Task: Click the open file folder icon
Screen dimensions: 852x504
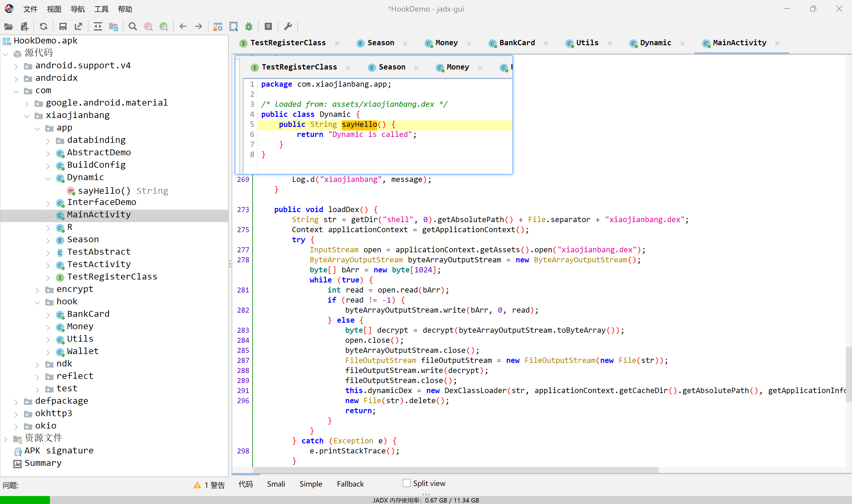Action: [x=9, y=27]
